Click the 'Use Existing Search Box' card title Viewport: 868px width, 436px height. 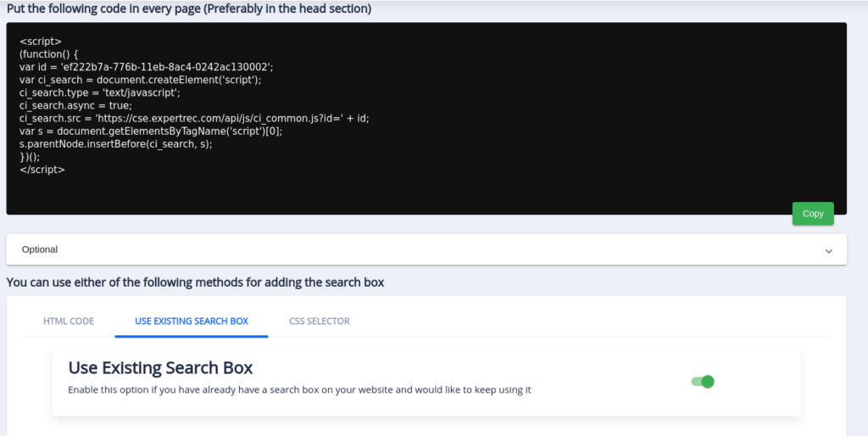point(160,368)
